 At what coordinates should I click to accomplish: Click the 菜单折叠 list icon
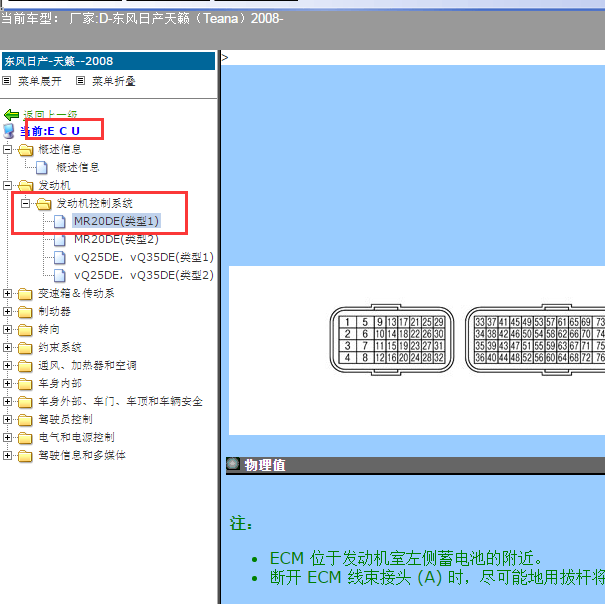[81, 81]
